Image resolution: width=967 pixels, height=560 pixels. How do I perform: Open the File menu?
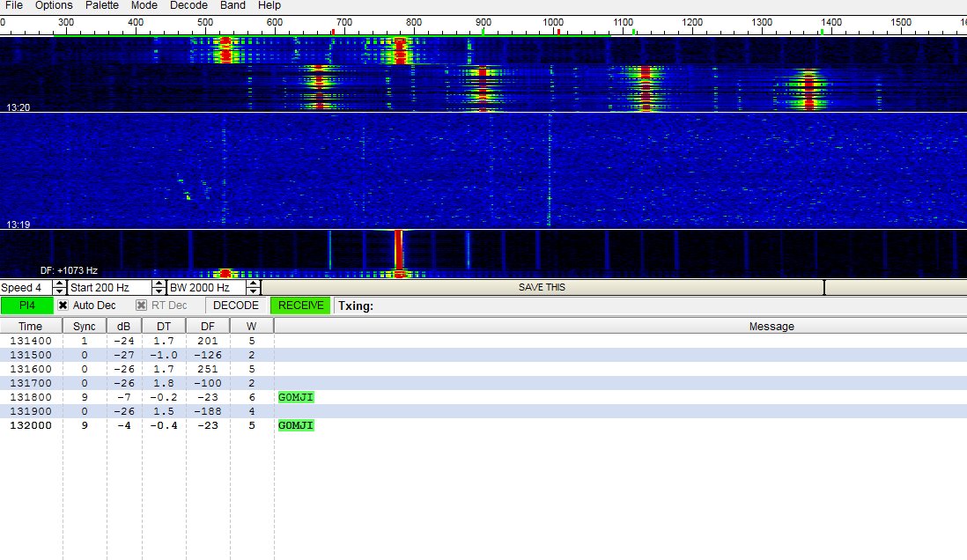tap(14, 5)
